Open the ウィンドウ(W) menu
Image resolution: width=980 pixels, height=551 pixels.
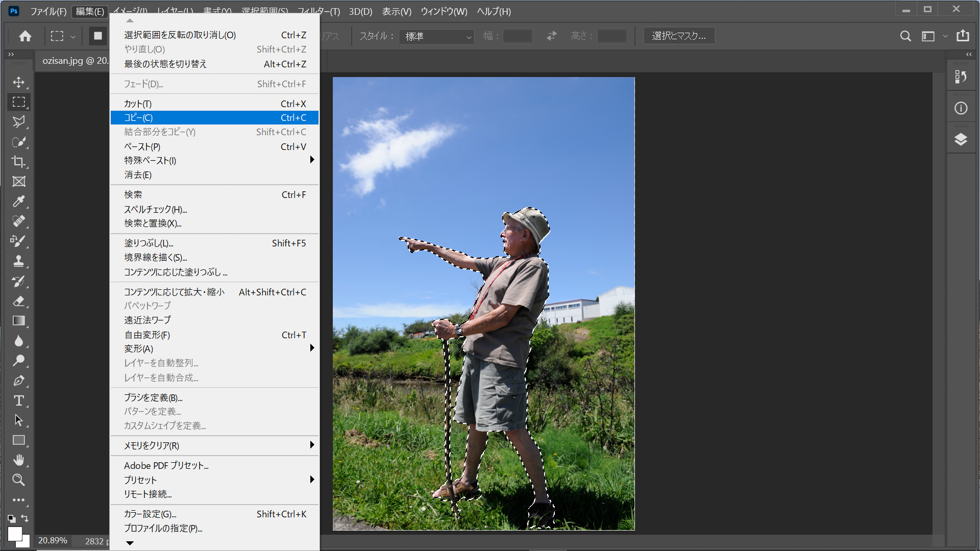[443, 11]
